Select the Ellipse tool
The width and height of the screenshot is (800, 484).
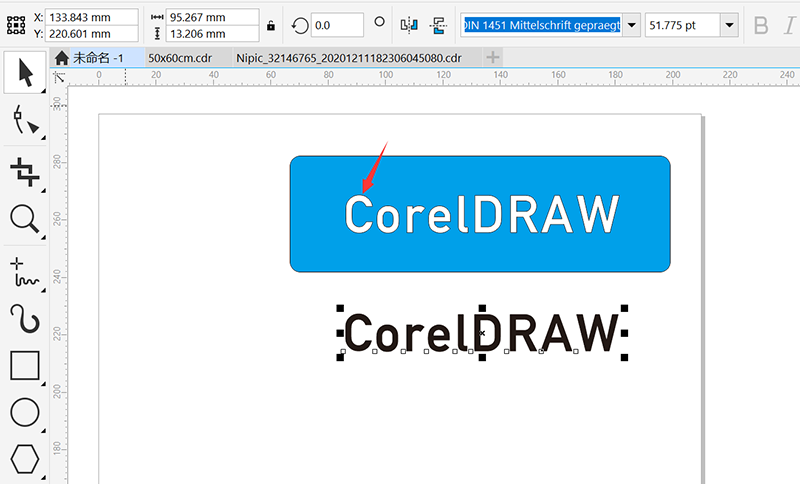pos(25,412)
